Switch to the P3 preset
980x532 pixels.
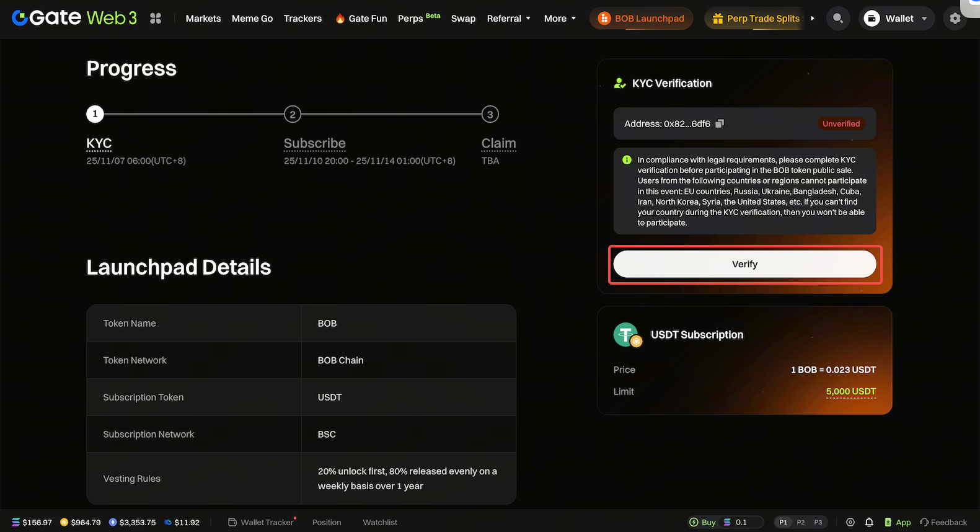(x=818, y=522)
